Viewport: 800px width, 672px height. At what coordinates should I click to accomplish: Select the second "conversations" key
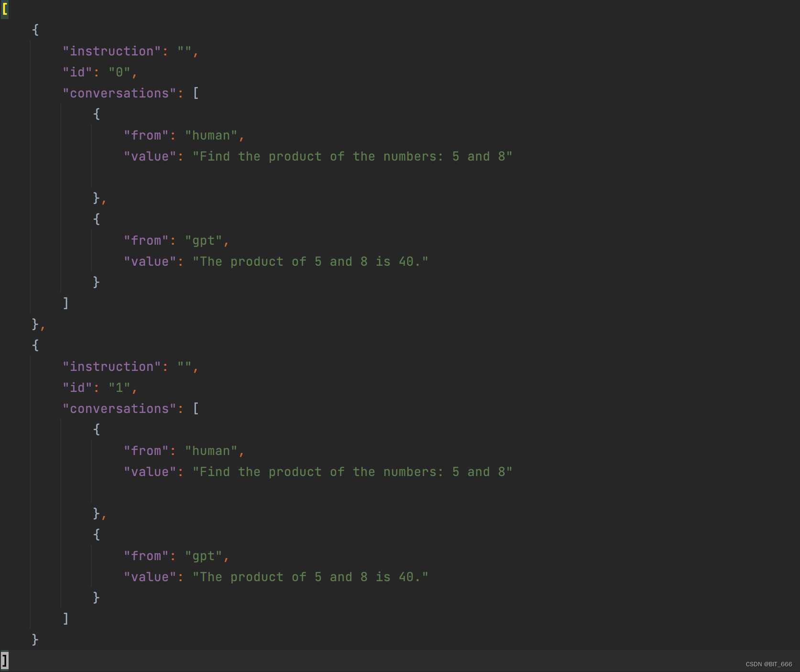click(x=121, y=408)
